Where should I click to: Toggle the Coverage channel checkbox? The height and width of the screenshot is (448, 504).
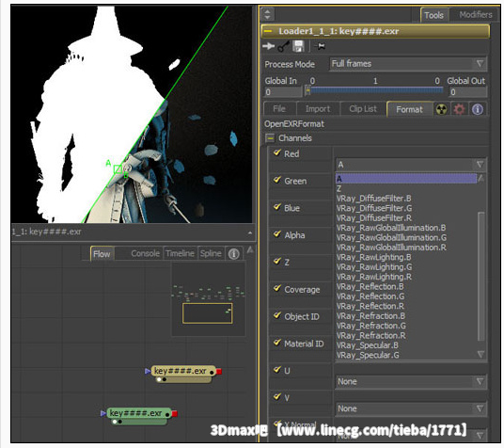[276, 288]
